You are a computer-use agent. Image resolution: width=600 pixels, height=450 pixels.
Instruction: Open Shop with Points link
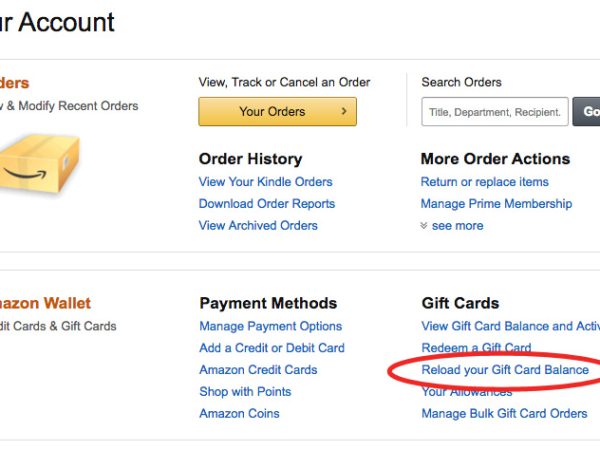245,392
